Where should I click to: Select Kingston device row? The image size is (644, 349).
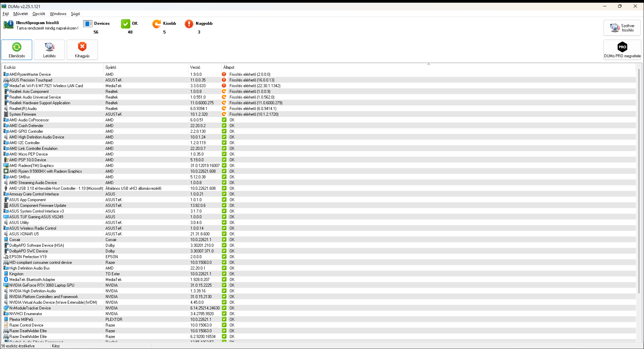(x=319, y=274)
